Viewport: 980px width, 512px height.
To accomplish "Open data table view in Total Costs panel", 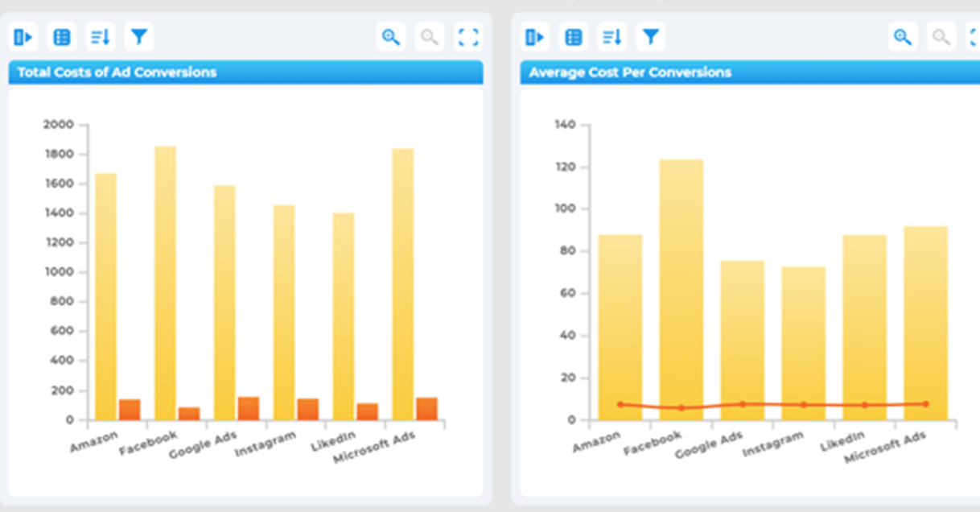I will 62,36.
